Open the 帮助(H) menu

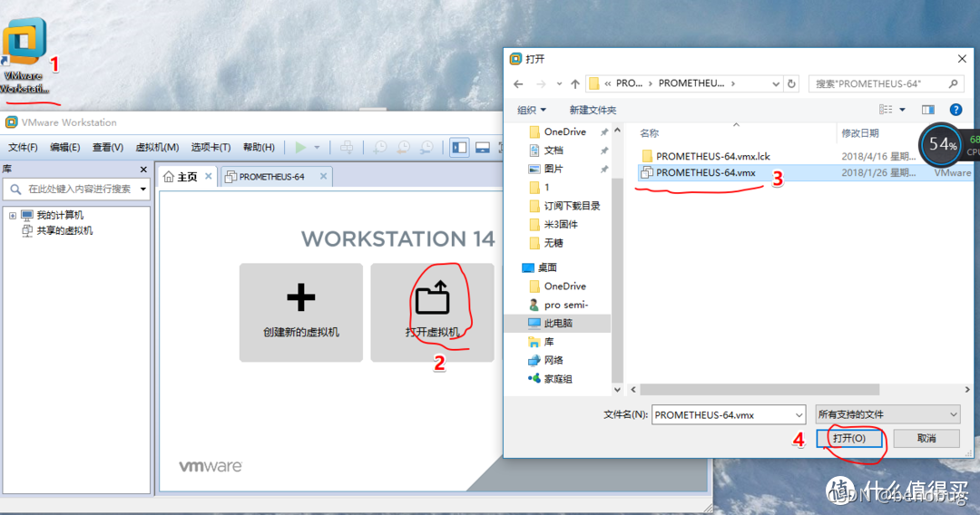click(x=259, y=147)
